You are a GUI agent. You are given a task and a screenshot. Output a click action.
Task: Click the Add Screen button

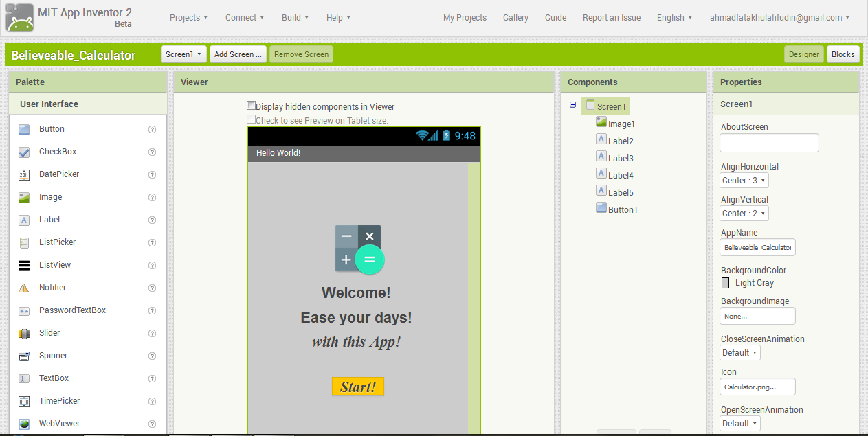pos(238,54)
